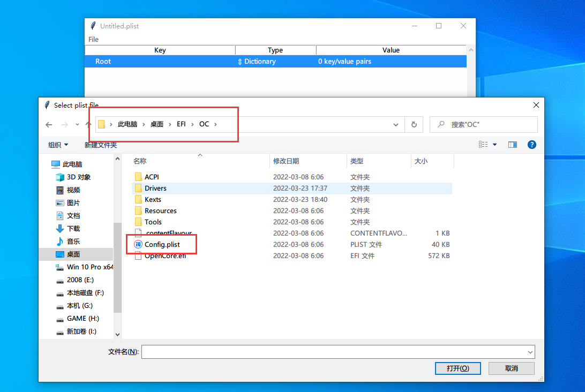Select the Kexts folder

[153, 200]
